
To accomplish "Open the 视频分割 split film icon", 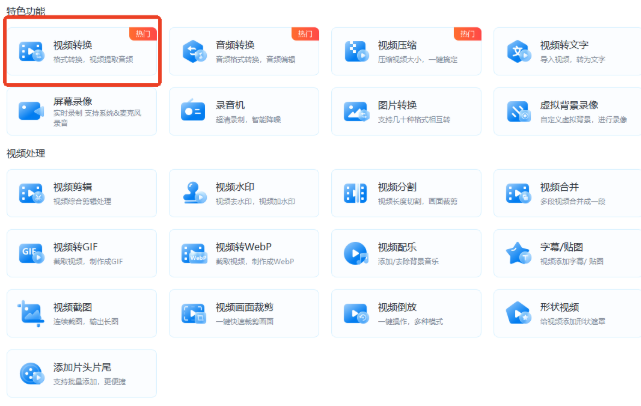I will pyautogui.click(x=356, y=193).
